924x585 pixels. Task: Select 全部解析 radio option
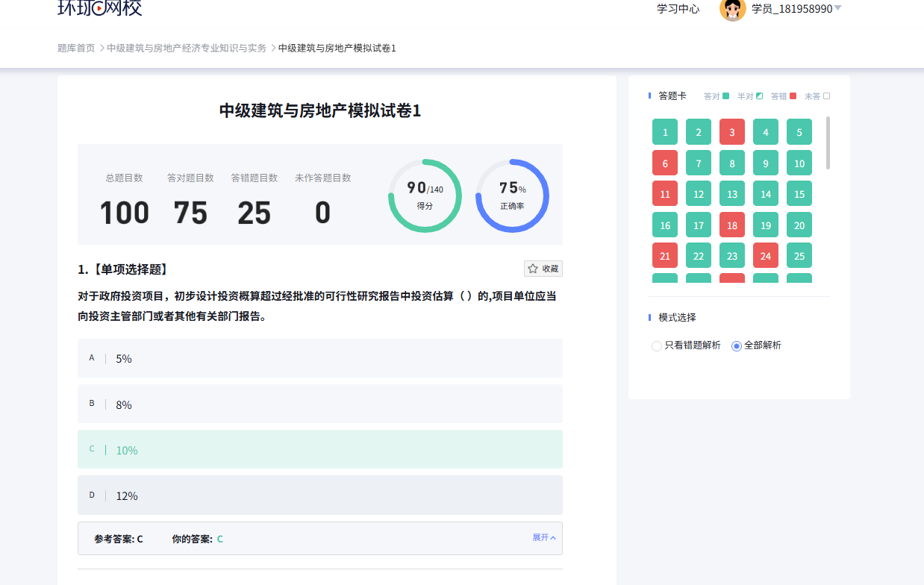[737, 345]
